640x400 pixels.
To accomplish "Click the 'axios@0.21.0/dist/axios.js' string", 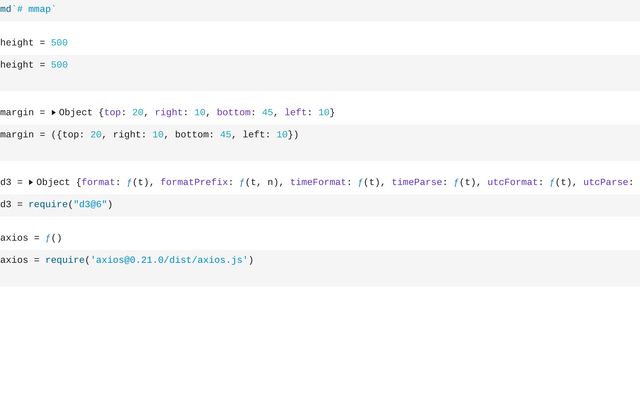I will coord(169,261).
